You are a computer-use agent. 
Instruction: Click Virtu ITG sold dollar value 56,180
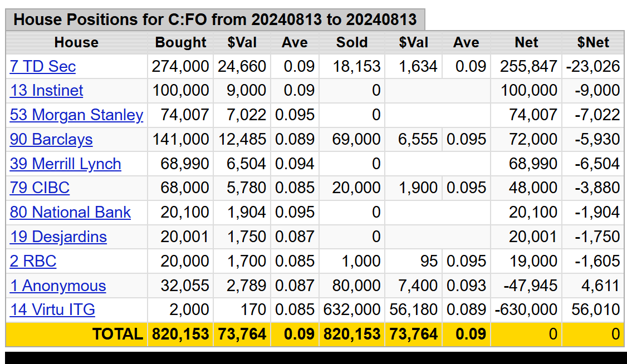pyautogui.click(x=414, y=309)
